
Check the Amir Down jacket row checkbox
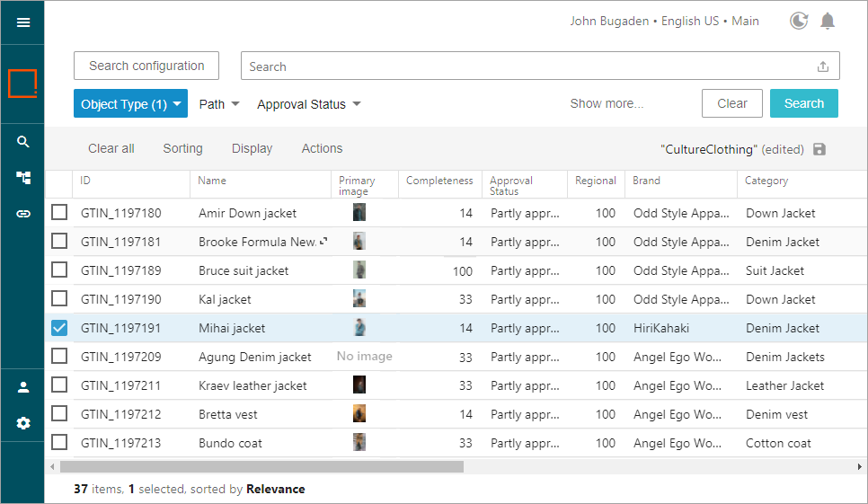59,213
